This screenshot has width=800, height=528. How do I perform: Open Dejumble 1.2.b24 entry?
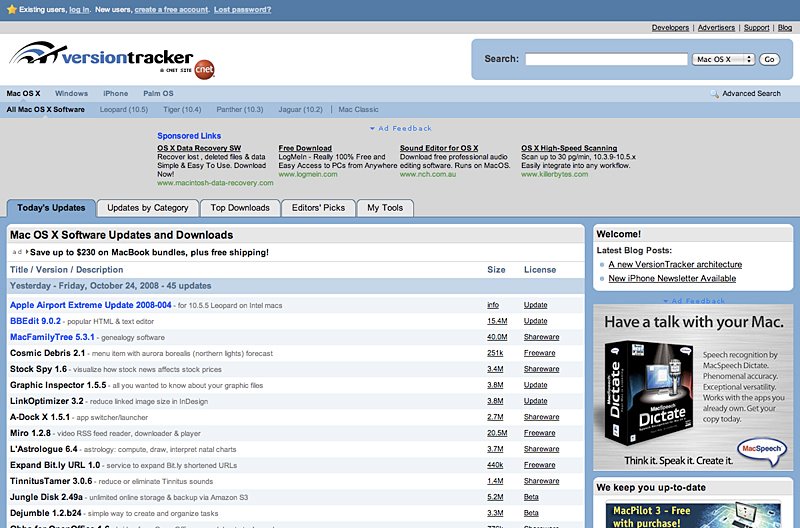click(x=45, y=513)
